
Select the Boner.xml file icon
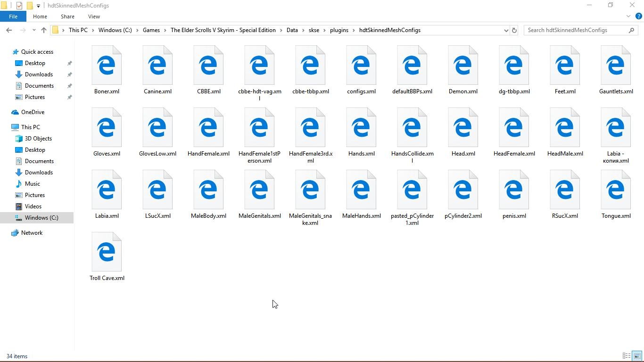107,66
